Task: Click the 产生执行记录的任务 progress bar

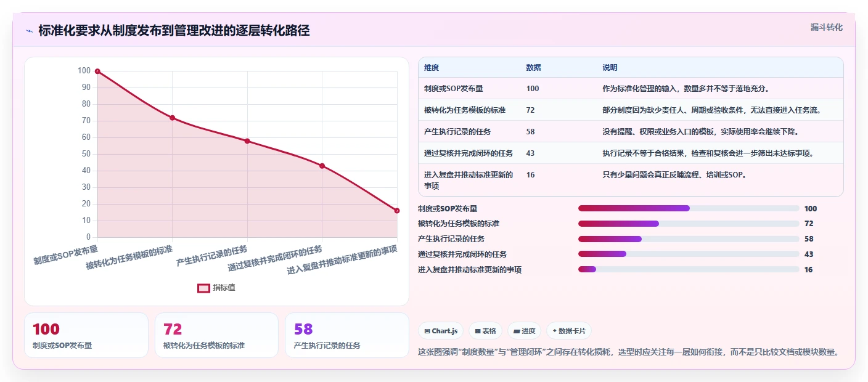Action: point(689,239)
